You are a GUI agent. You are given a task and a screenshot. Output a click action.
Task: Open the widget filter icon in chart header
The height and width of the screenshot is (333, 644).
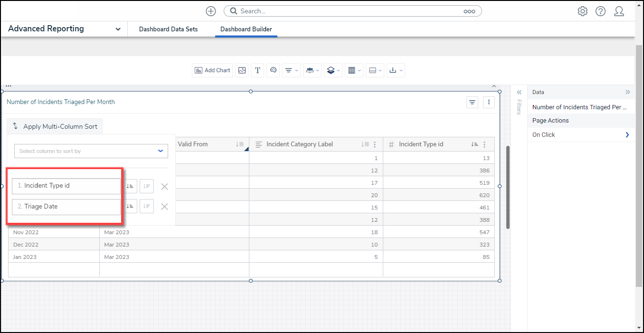point(472,102)
